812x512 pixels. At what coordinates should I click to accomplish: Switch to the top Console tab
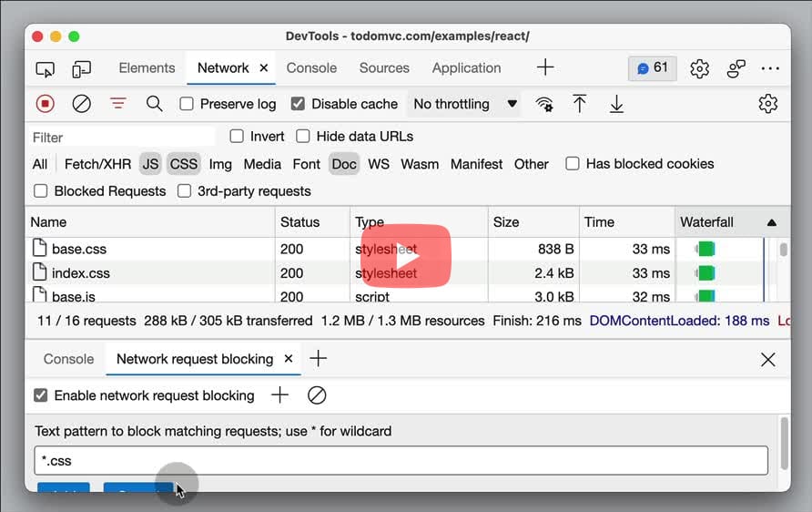[x=311, y=68]
